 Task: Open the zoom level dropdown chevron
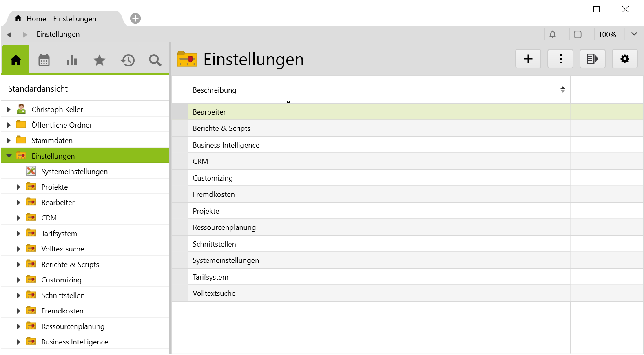point(634,34)
